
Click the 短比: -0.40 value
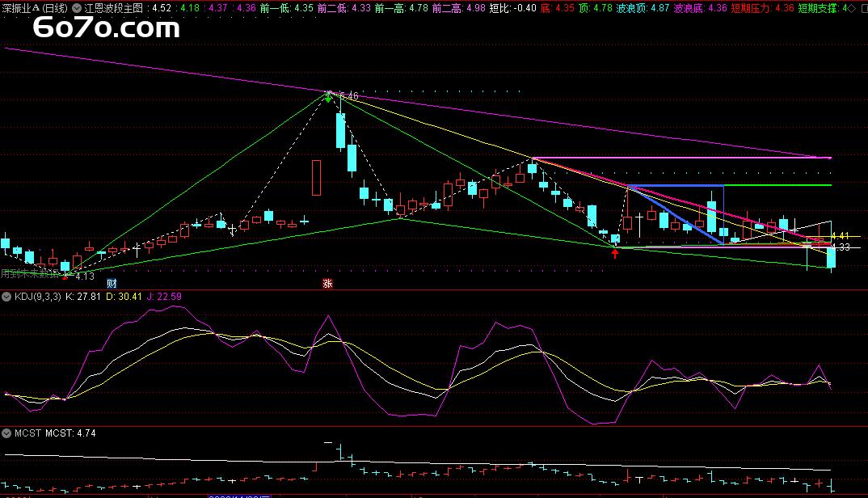(513, 8)
